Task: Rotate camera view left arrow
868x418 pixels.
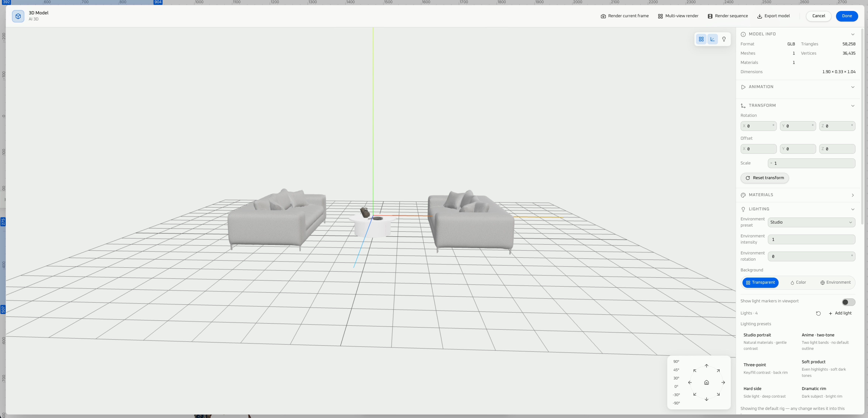Action: 690,383
